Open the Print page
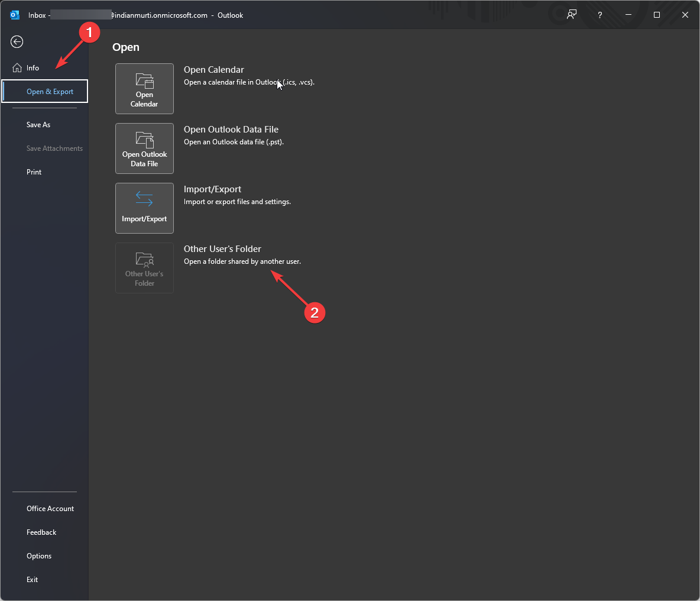700x601 pixels. pyautogui.click(x=34, y=172)
